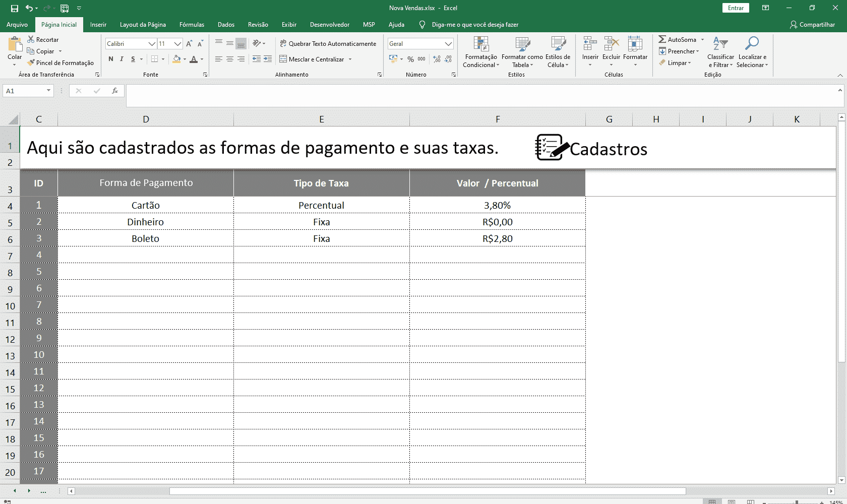This screenshot has height=504, width=847.
Task: Toggle Quebrar Texto Automaticamente
Action: pos(328,43)
